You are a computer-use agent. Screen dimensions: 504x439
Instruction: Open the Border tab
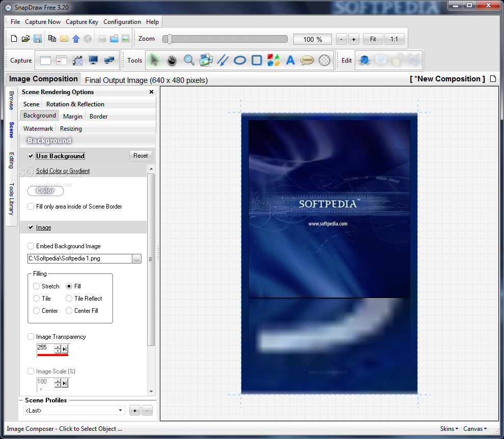[98, 116]
